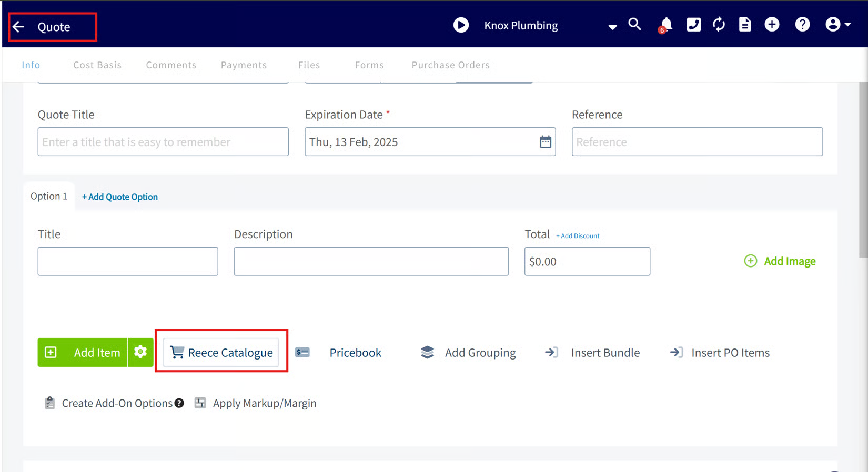The width and height of the screenshot is (868, 472).
Task: Open the Forms tab
Action: [x=369, y=65]
